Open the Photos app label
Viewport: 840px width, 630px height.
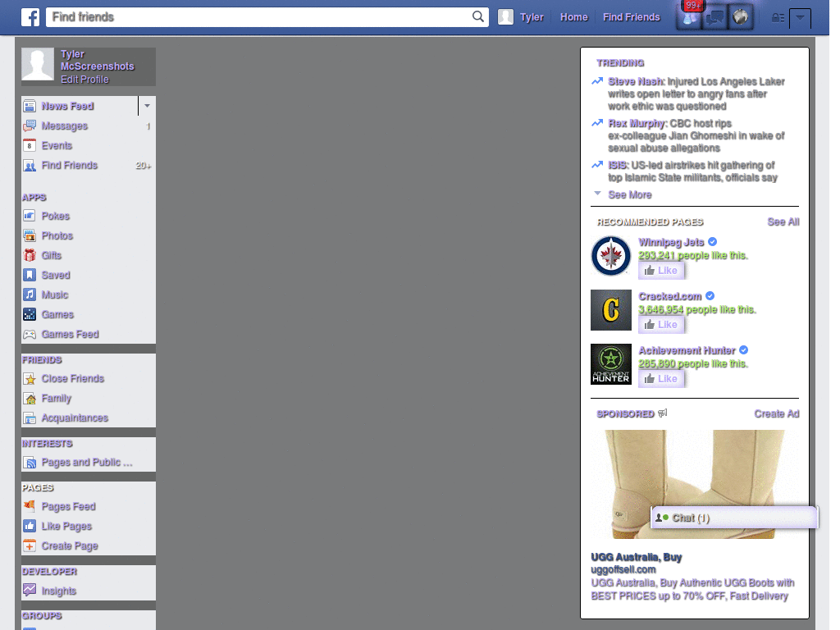click(x=57, y=235)
